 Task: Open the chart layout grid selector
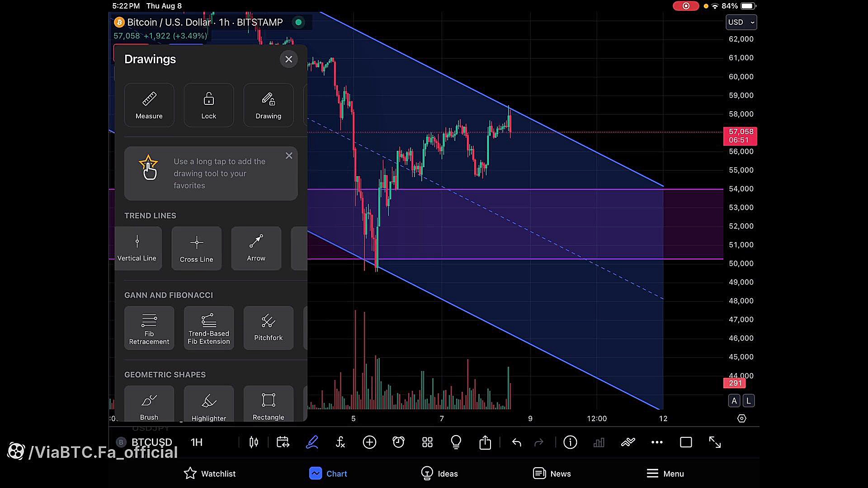point(427,442)
